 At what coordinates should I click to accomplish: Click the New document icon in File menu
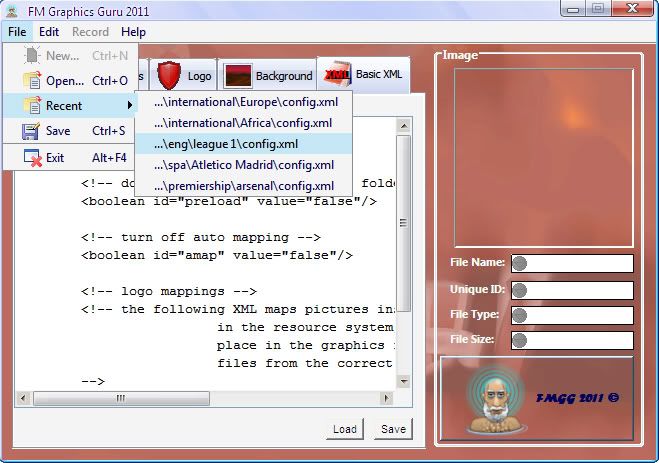pyautogui.click(x=32, y=55)
